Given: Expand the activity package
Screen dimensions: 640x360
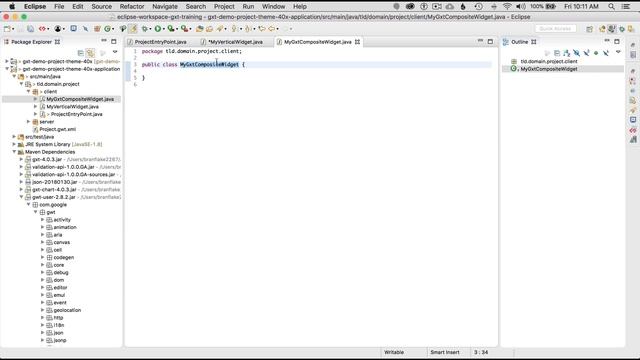Looking at the screenshot, I should (x=42, y=220).
